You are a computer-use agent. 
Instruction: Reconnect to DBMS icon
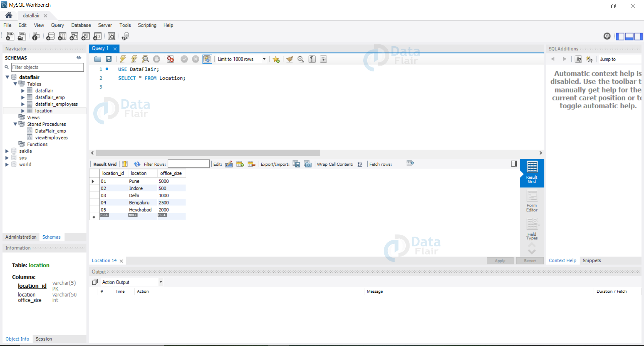click(x=125, y=36)
